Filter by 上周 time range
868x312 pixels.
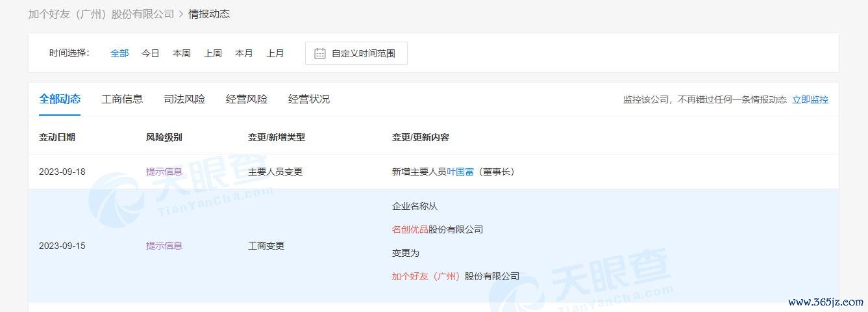(213, 53)
